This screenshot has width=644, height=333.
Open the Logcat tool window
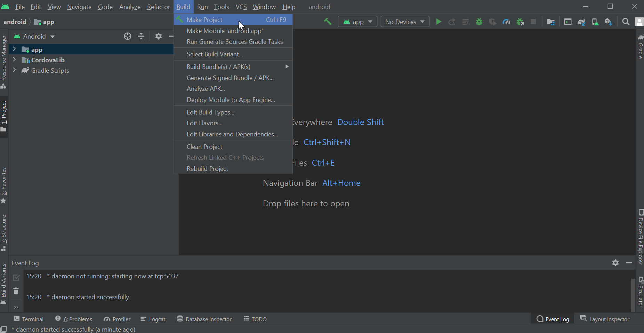(x=153, y=319)
